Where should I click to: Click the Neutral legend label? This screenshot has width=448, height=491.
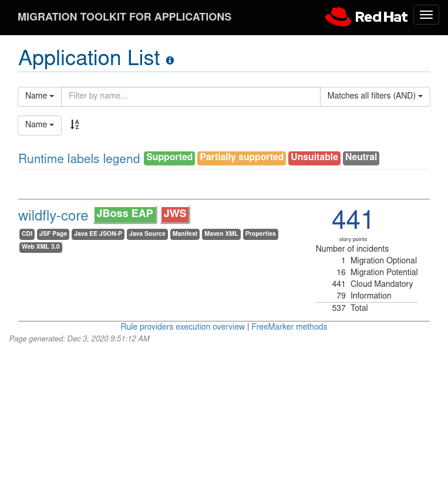(361, 158)
